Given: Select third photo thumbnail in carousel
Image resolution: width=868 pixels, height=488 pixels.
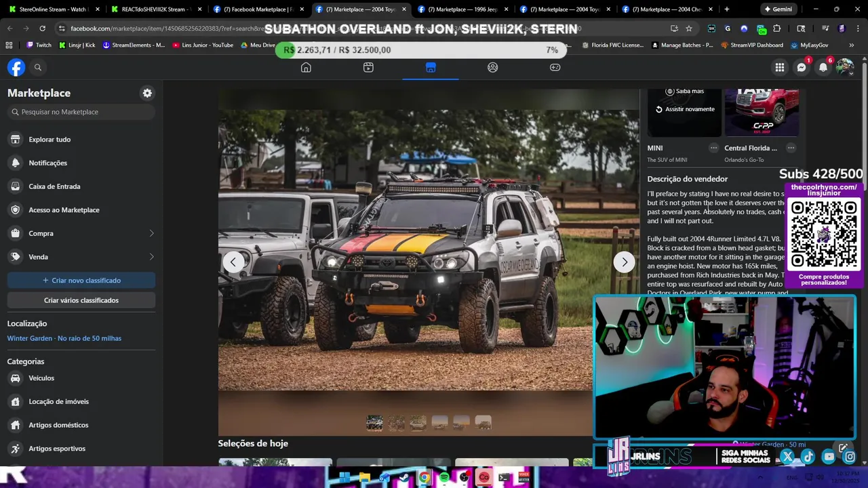Looking at the screenshot, I should click(418, 423).
